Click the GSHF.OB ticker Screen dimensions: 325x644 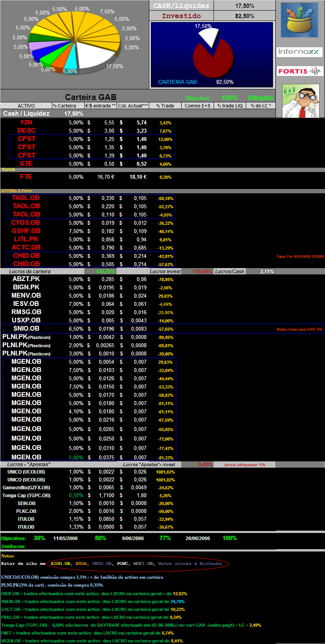(x=26, y=231)
